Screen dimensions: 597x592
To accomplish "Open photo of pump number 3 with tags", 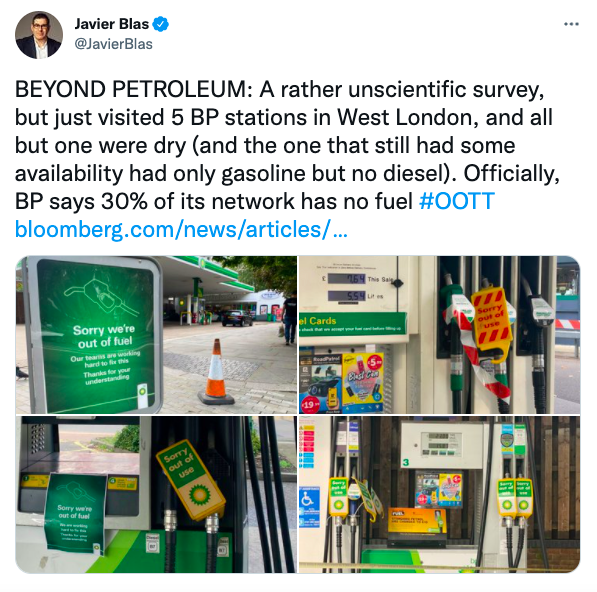I will click(x=439, y=495).
